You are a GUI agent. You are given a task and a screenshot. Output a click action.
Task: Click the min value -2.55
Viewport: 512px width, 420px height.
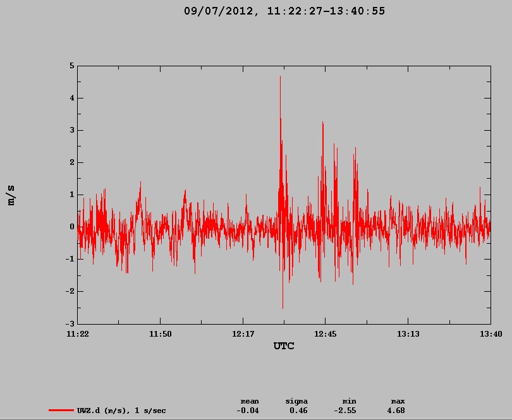(345, 411)
